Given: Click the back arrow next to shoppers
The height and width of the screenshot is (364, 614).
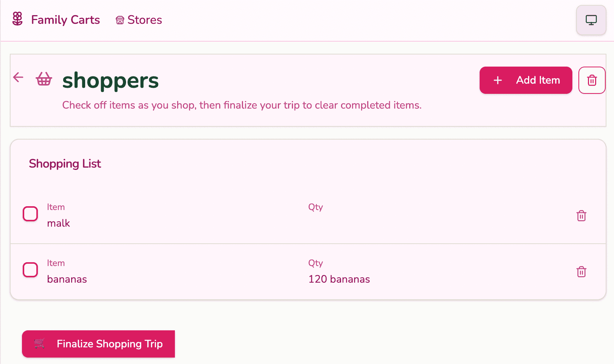Looking at the screenshot, I should pos(18,78).
